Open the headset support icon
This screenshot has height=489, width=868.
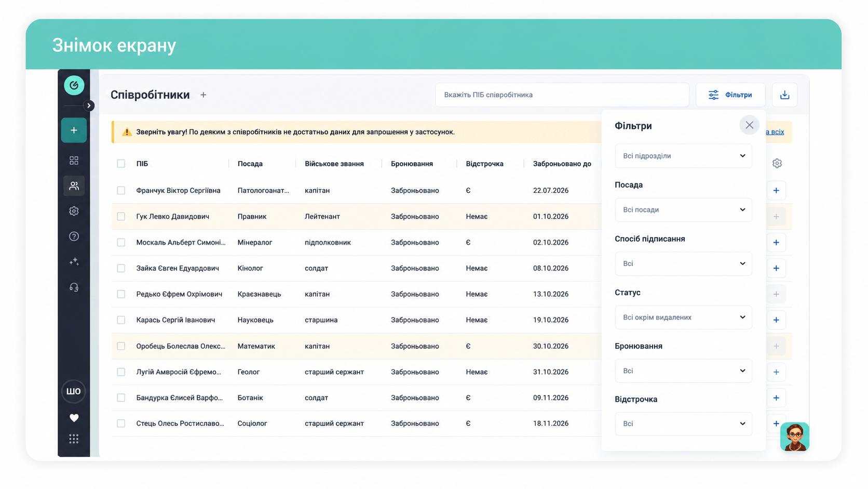click(74, 287)
